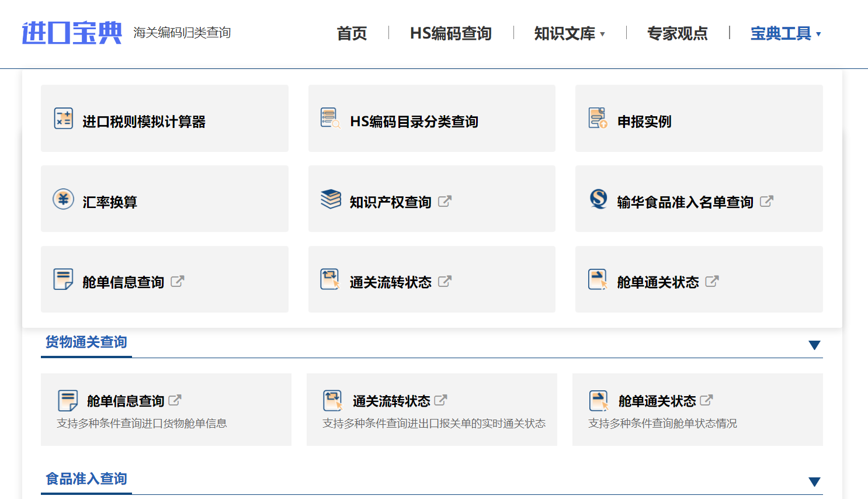
Task: Click the 舱单信息查询 card in 货物通关查询
Action: click(x=165, y=409)
